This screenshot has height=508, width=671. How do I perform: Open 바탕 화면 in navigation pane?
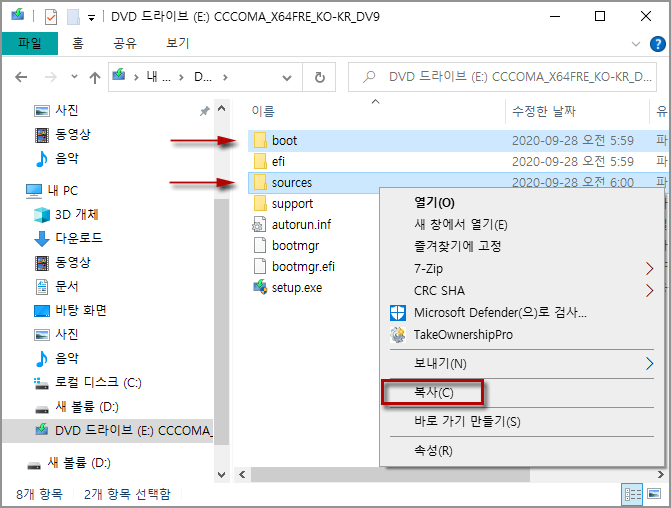pos(80,310)
